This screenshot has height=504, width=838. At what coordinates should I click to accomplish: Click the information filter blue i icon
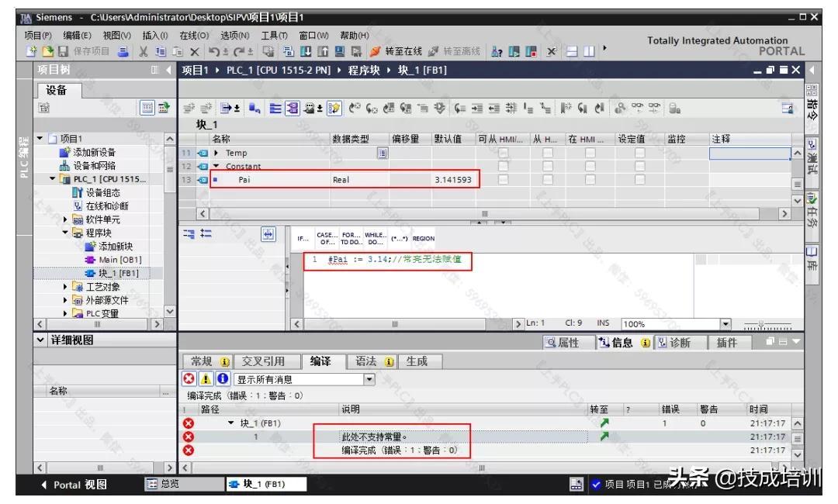click(223, 378)
